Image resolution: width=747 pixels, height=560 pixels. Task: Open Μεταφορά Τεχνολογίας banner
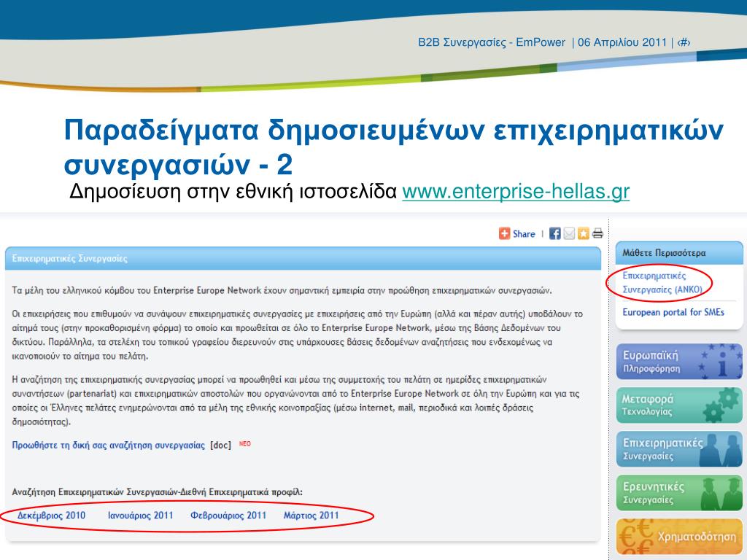pyautogui.click(x=679, y=405)
